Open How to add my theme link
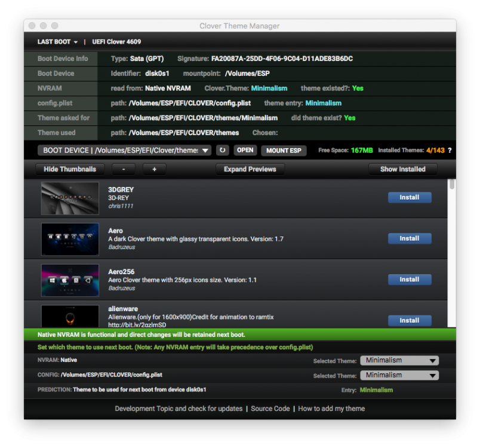Screen dimensions: 480x448 coord(331,409)
